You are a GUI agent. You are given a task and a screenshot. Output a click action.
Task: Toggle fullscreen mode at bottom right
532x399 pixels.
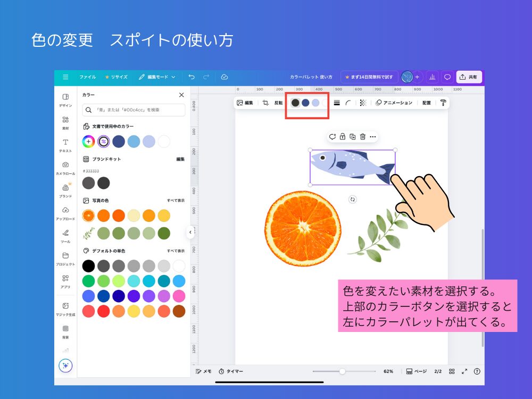click(x=465, y=371)
